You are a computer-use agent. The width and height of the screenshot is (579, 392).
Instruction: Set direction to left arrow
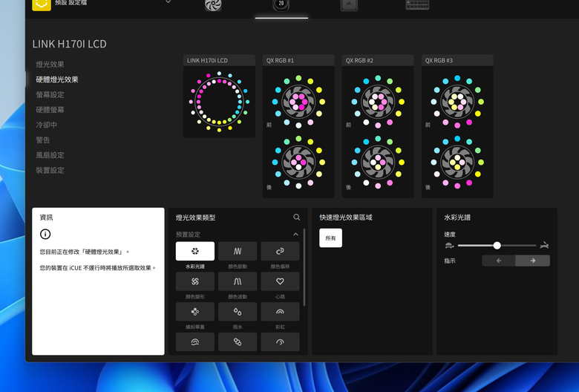click(499, 261)
